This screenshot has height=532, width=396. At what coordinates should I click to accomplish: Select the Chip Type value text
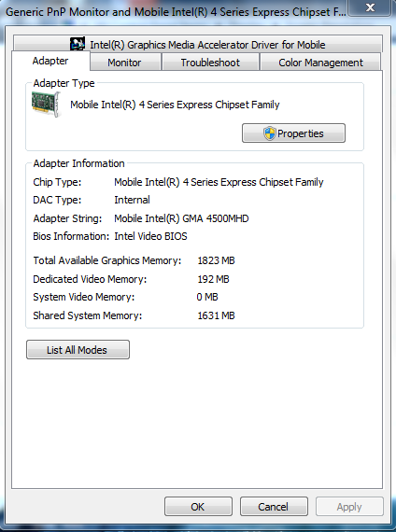coord(219,182)
